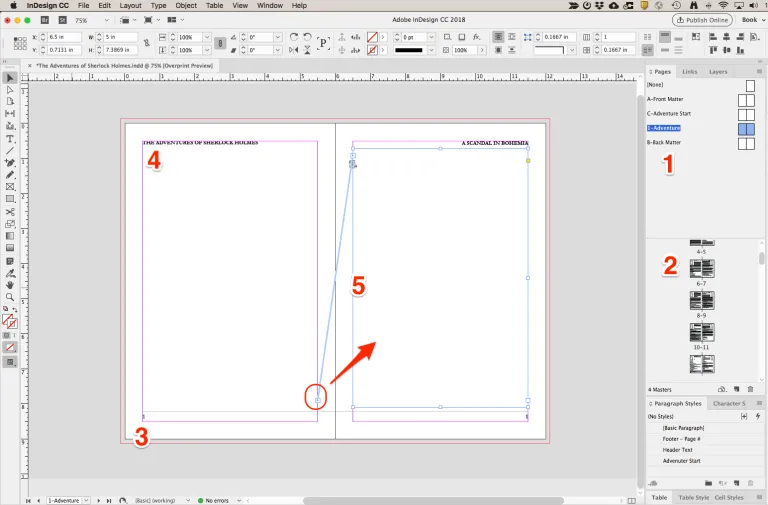
Task: Choose the Pen tool
Action: (10, 163)
